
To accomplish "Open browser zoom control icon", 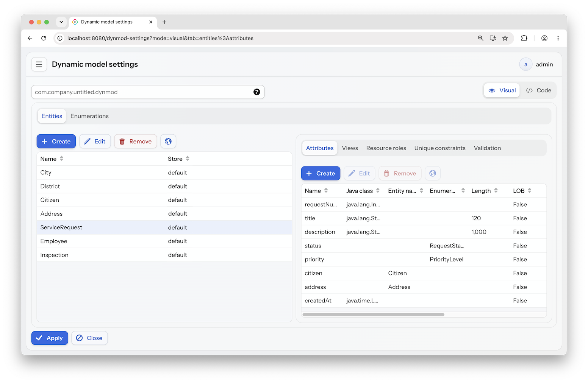I will pyautogui.click(x=480, y=38).
